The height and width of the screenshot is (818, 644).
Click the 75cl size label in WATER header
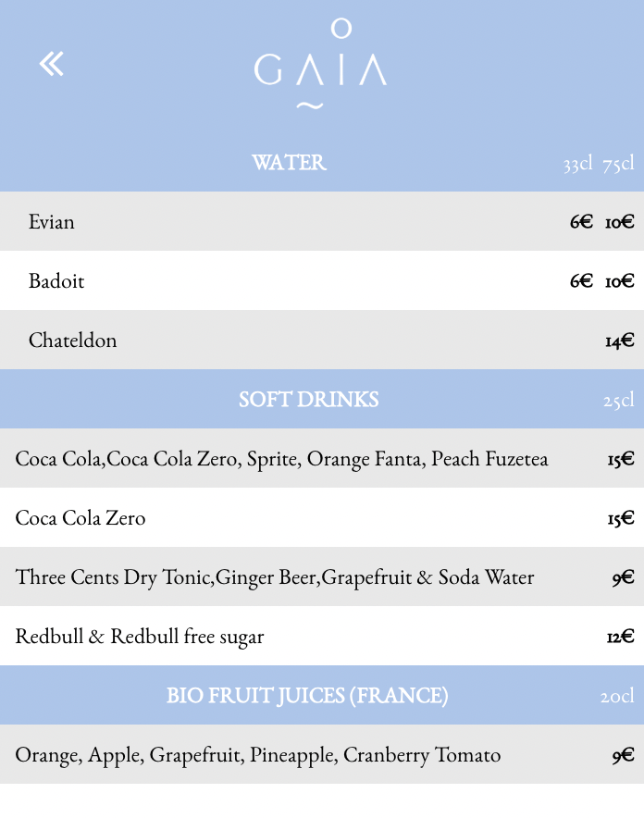[x=618, y=164]
